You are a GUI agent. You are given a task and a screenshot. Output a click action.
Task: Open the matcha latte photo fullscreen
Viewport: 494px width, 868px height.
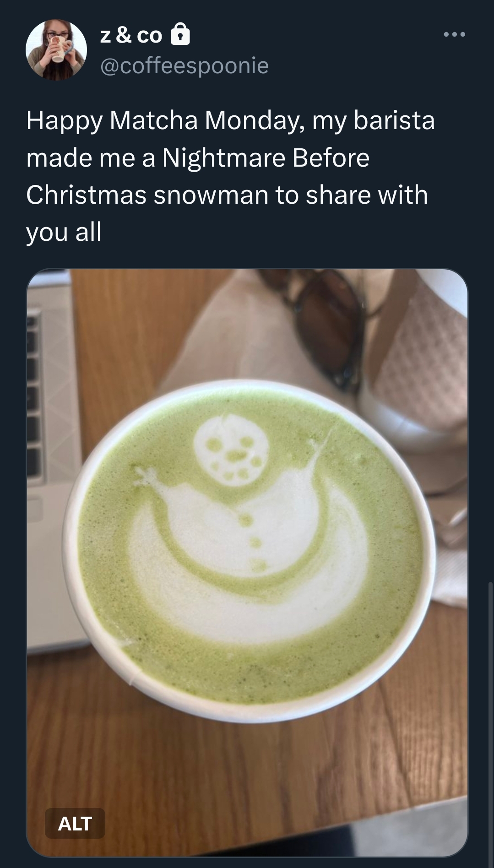(x=247, y=563)
